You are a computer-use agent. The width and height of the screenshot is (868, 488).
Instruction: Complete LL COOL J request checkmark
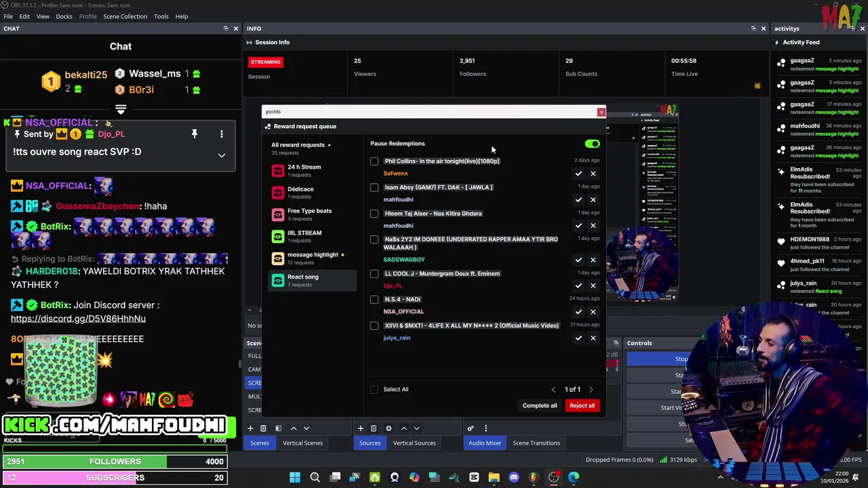[x=578, y=286]
